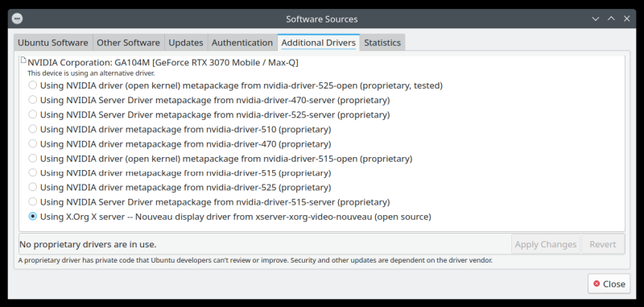
Task: Switch to the Statistics tab
Action: click(382, 43)
